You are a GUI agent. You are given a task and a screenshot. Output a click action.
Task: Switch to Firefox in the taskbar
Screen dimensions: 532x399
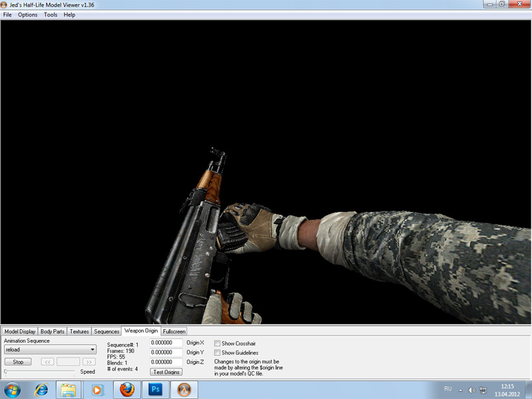coord(127,389)
